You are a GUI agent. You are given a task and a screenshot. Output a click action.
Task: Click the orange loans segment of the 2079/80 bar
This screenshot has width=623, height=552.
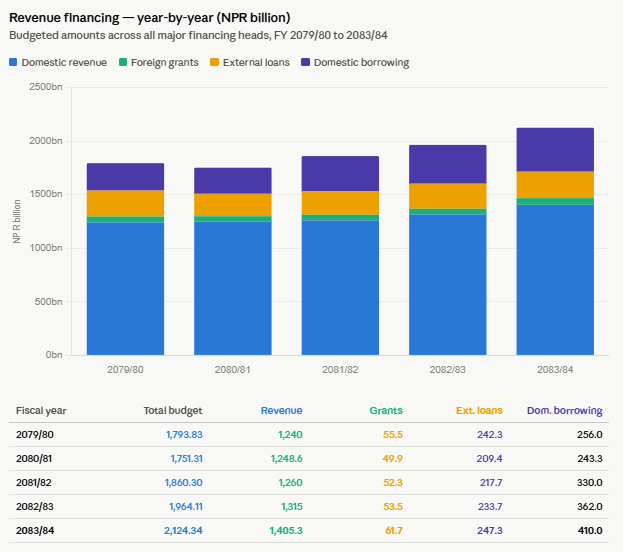pos(126,203)
